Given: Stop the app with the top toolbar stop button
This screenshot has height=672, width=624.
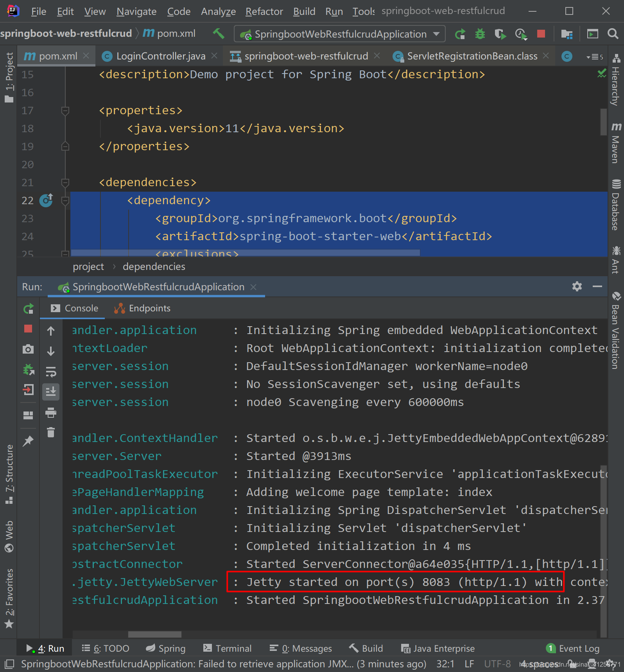Looking at the screenshot, I should pyautogui.click(x=541, y=34).
